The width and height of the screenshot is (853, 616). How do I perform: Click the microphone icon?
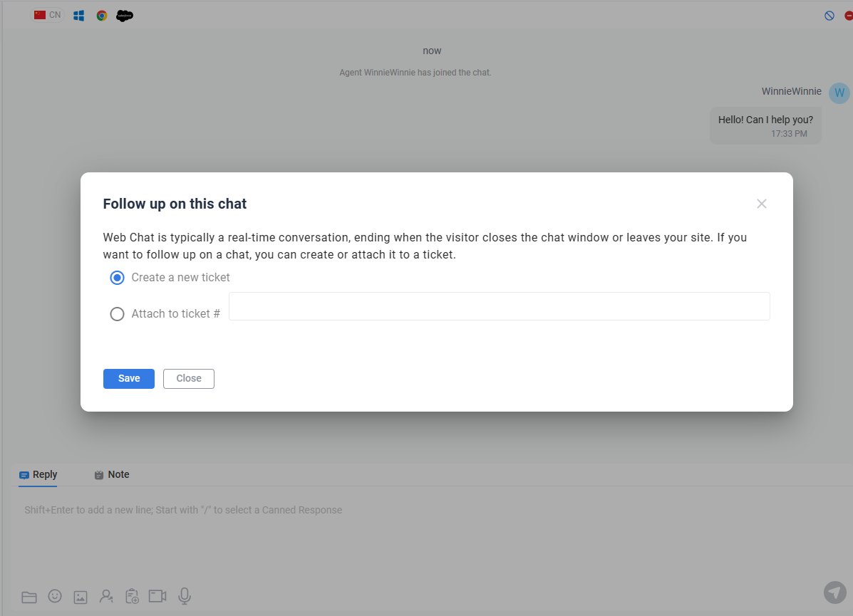click(185, 596)
